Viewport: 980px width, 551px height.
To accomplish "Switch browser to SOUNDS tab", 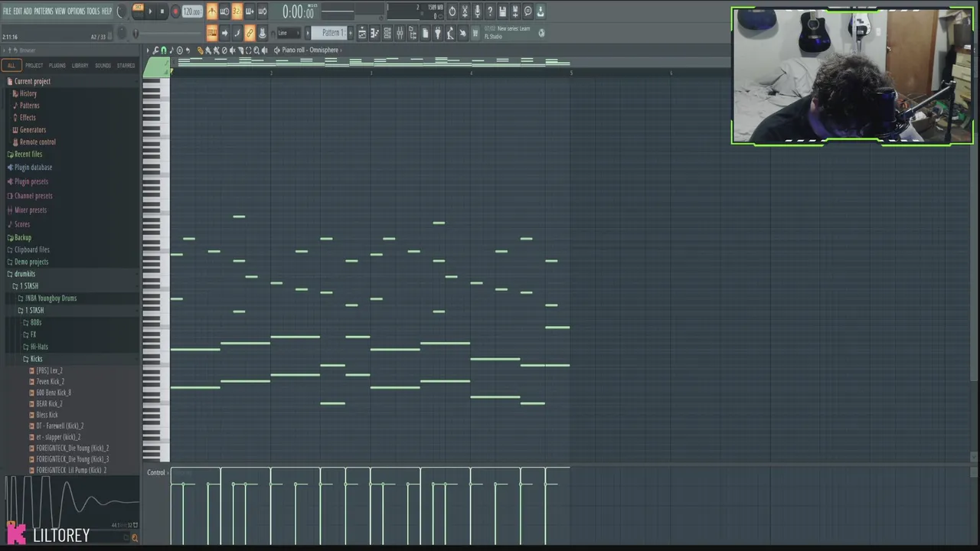I will (103, 66).
